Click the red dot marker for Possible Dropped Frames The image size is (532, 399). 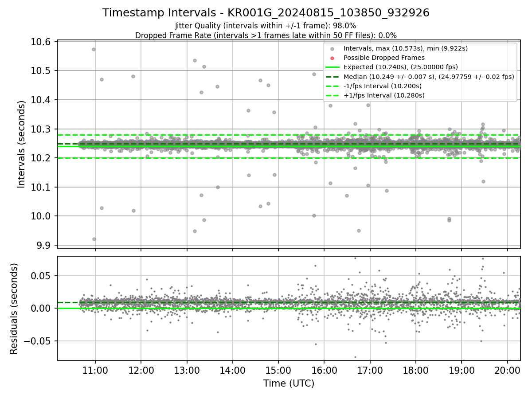coord(333,58)
